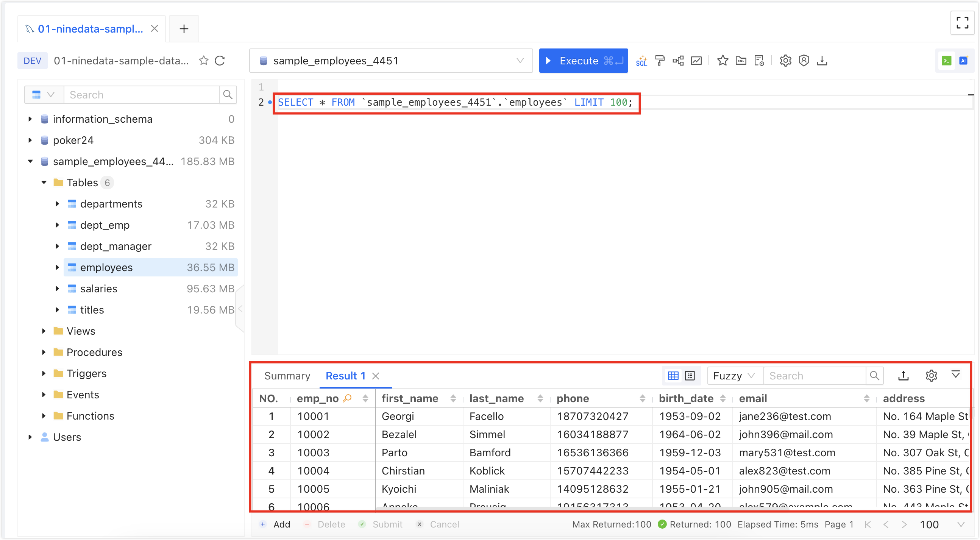The image size is (980, 540).
Task: Click the toolbar download icon
Action: click(x=822, y=61)
